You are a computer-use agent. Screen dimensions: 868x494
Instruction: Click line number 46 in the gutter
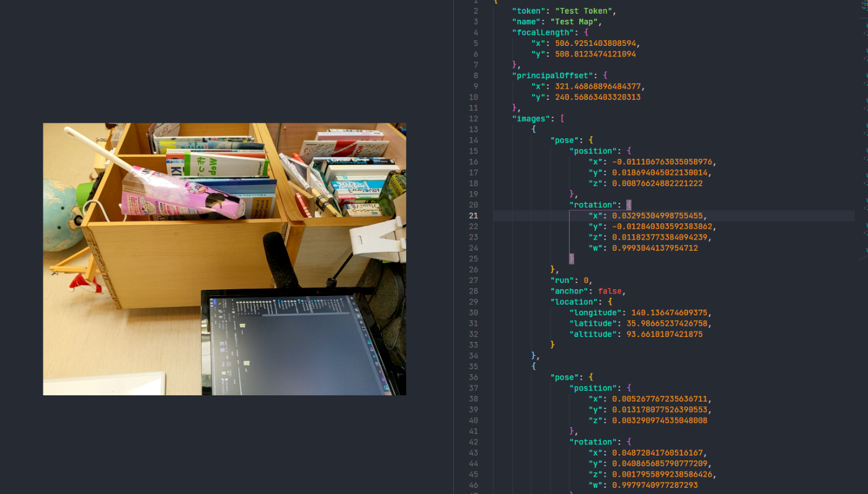coord(474,485)
